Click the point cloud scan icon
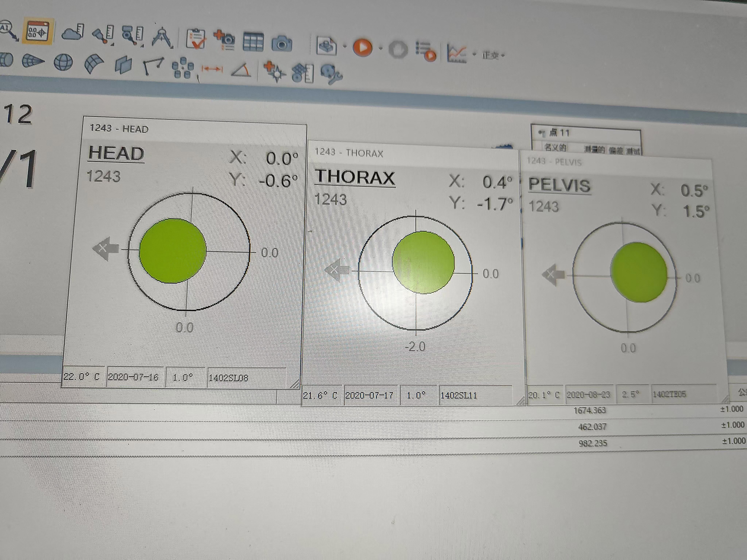The width and height of the screenshot is (747, 560). pyautogui.click(x=73, y=32)
